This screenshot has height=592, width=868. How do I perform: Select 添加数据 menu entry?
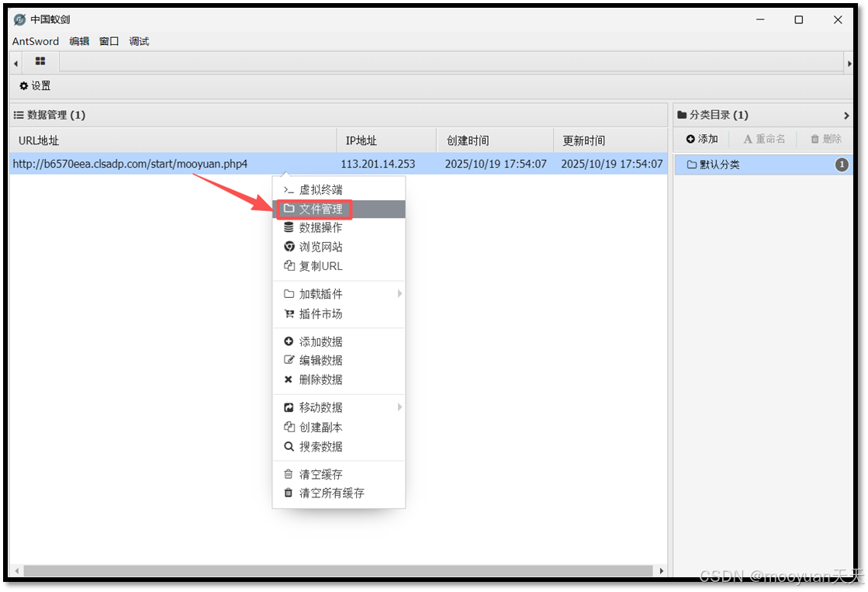coord(339,341)
